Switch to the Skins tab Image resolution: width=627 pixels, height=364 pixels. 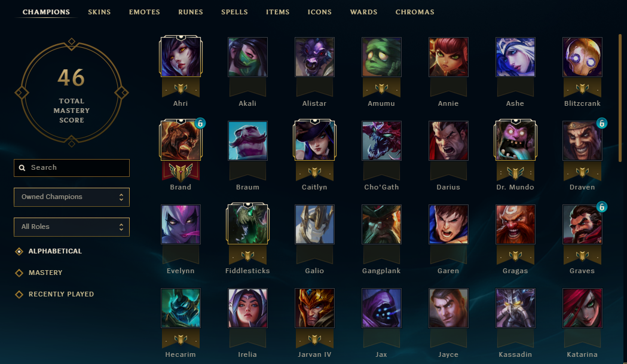(x=99, y=12)
